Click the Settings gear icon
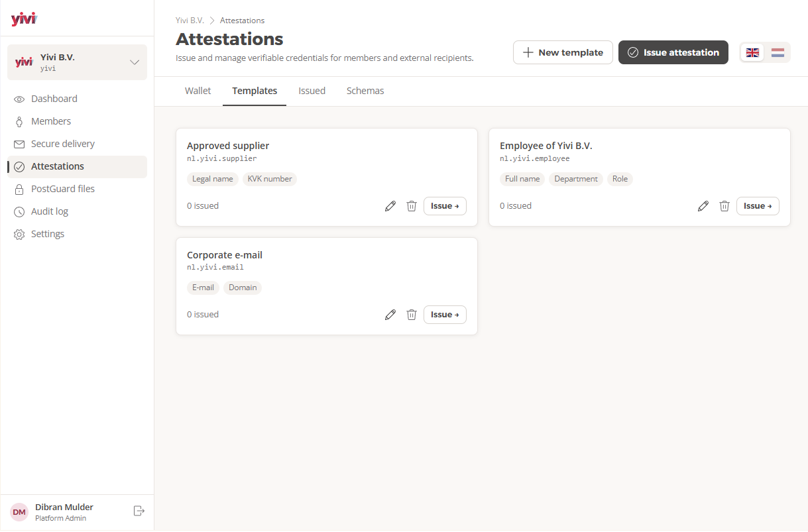Screen dimensions: 808x532 pos(19,234)
